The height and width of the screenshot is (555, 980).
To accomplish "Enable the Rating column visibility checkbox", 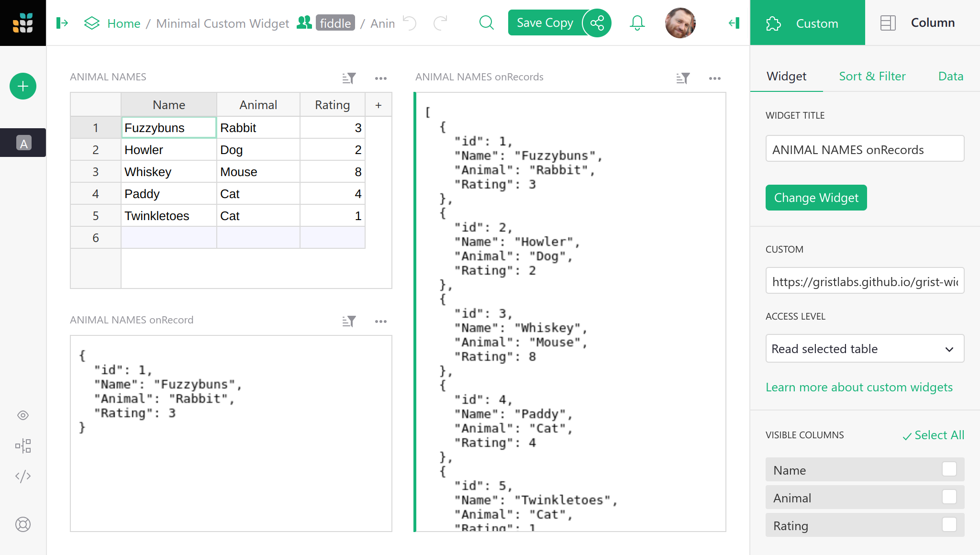I will tap(950, 525).
